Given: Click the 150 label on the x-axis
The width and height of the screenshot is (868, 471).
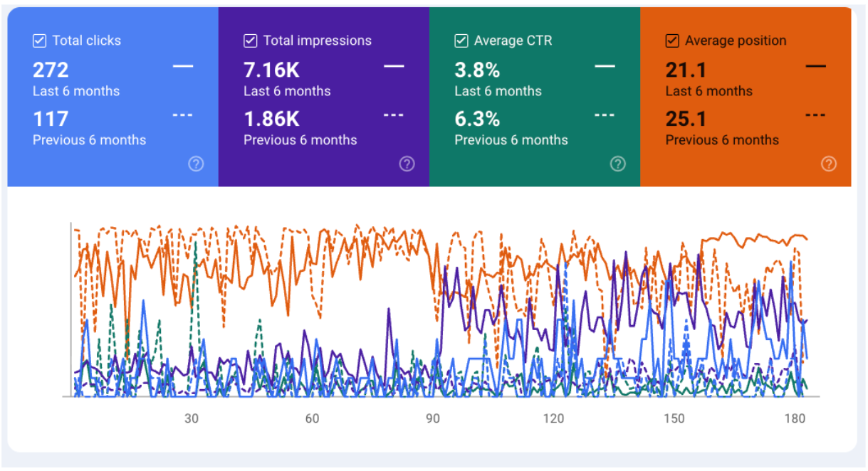Looking at the screenshot, I should coord(674,418).
